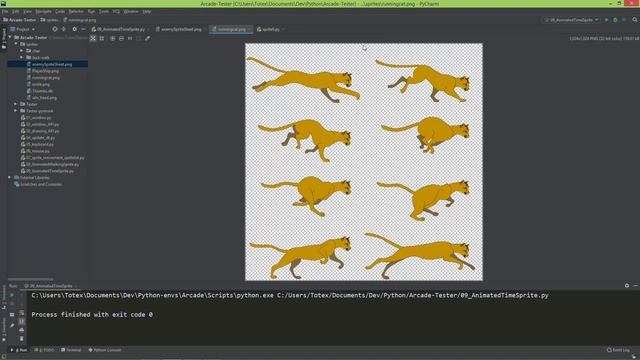This screenshot has height=360, width=640.
Task: Toggle scroll to end in Run console
Action: [x=22, y=322]
